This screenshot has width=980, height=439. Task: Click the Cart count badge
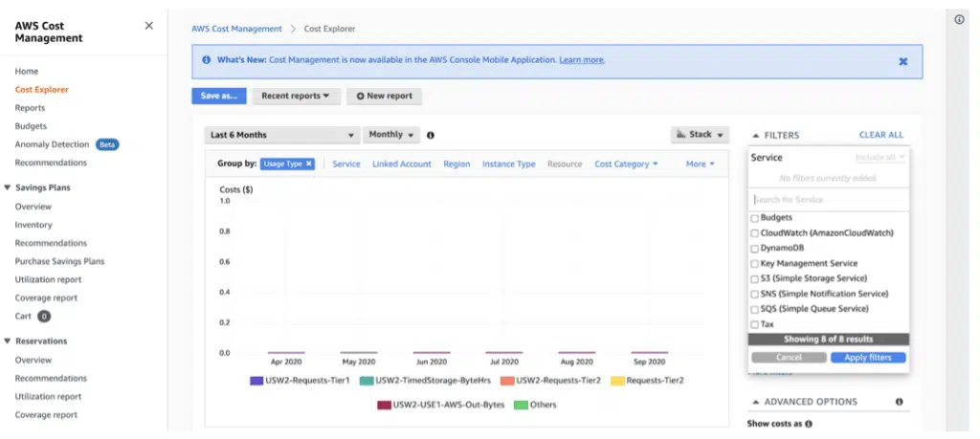[43, 316]
